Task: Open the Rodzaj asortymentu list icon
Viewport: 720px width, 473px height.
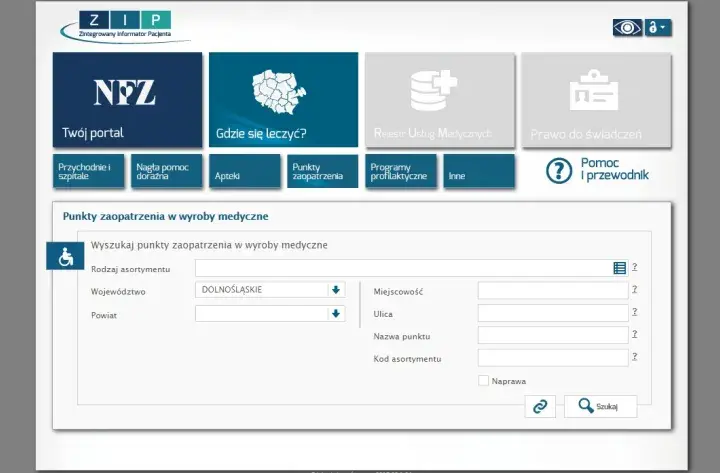Action: 619,268
